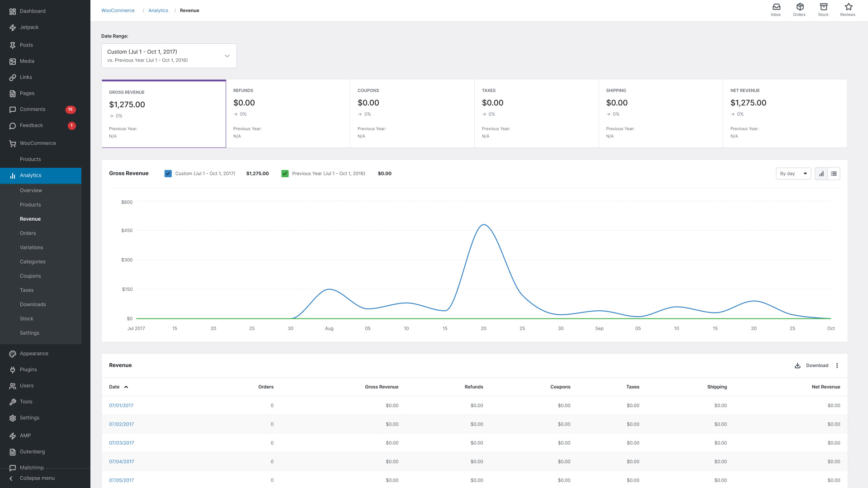Viewport: 868px width, 488px height.
Task: Select the Taxes summary card
Action: tap(537, 114)
